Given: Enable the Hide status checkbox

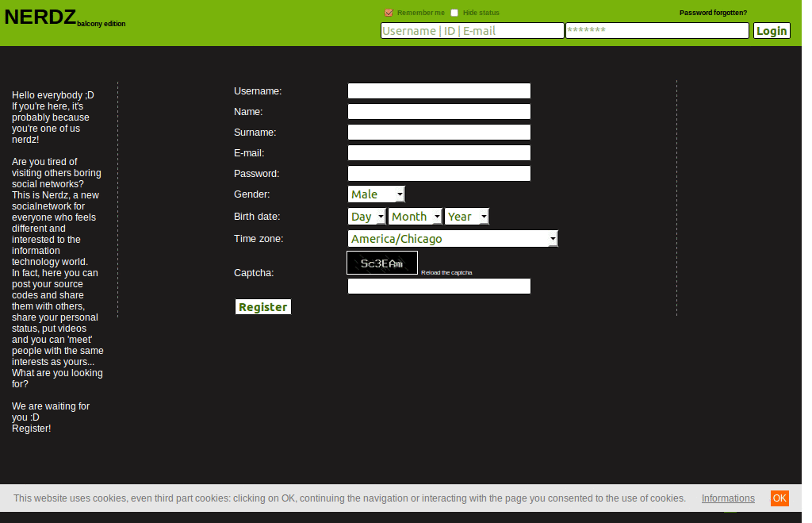Looking at the screenshot, I should 454,13.
